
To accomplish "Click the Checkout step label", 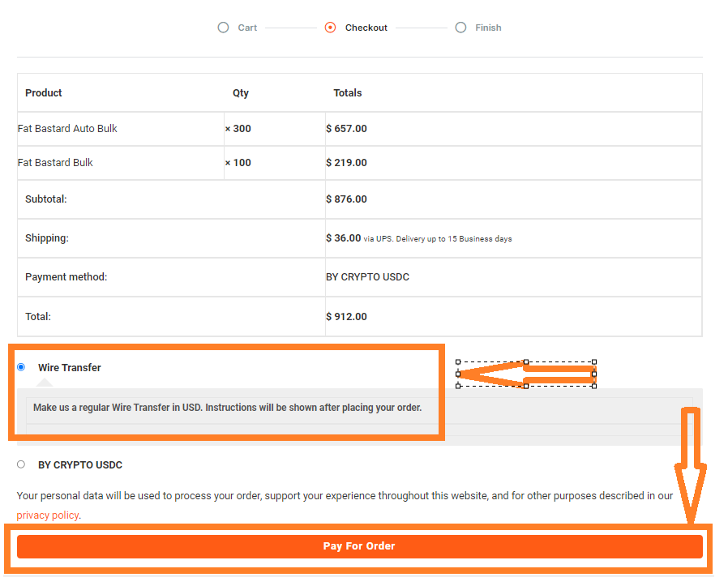I will click(x=366, y=28).
